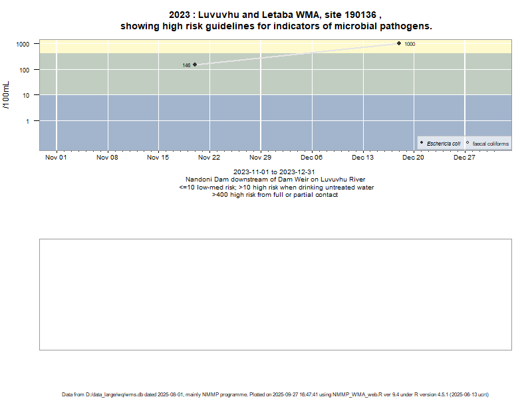
Task: Select the data point at value 1000
Action: (x=399, y=43)
